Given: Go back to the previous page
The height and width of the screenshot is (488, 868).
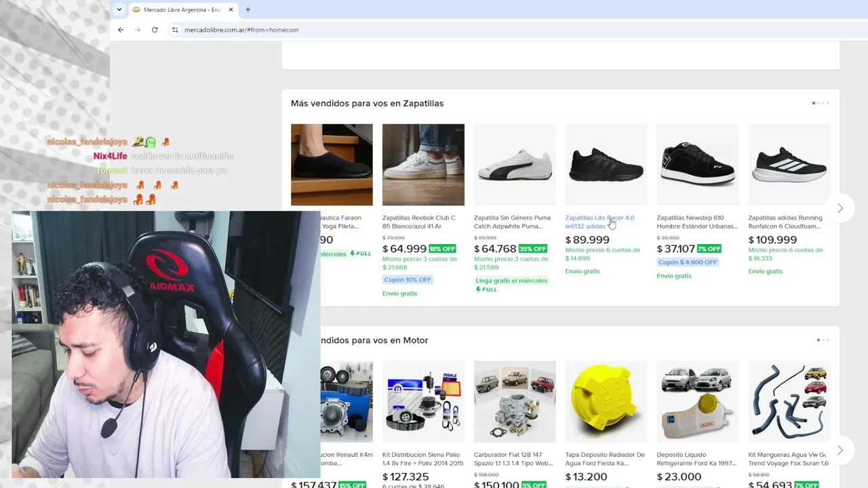Looking at the screenshot, I should [x=121, y=30].
